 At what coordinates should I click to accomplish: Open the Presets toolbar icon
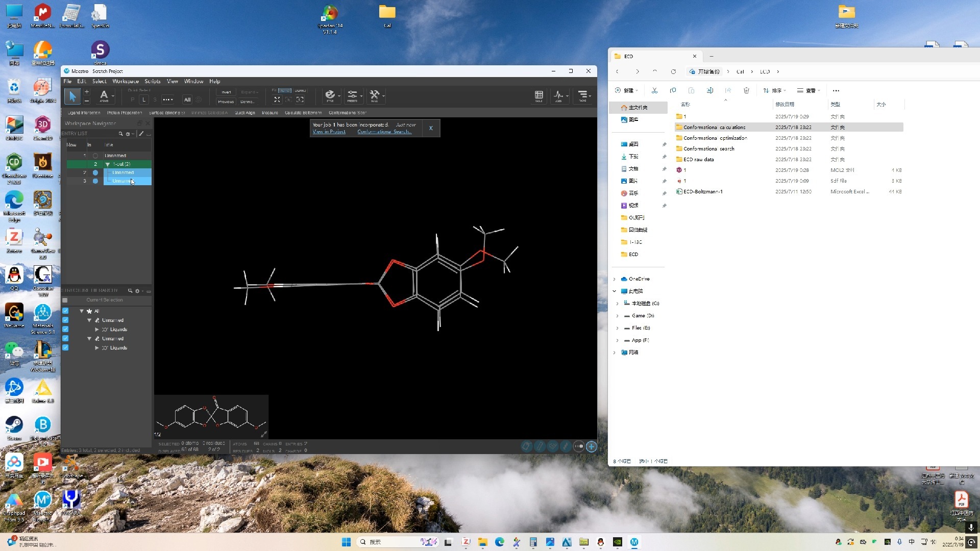coord(352,95)
